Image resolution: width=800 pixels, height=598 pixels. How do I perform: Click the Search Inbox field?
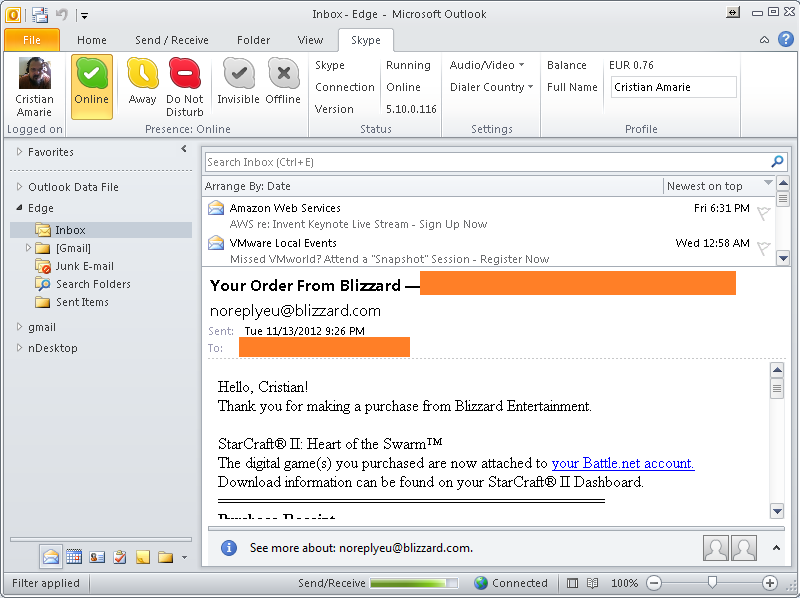click(x=487, y=162)
